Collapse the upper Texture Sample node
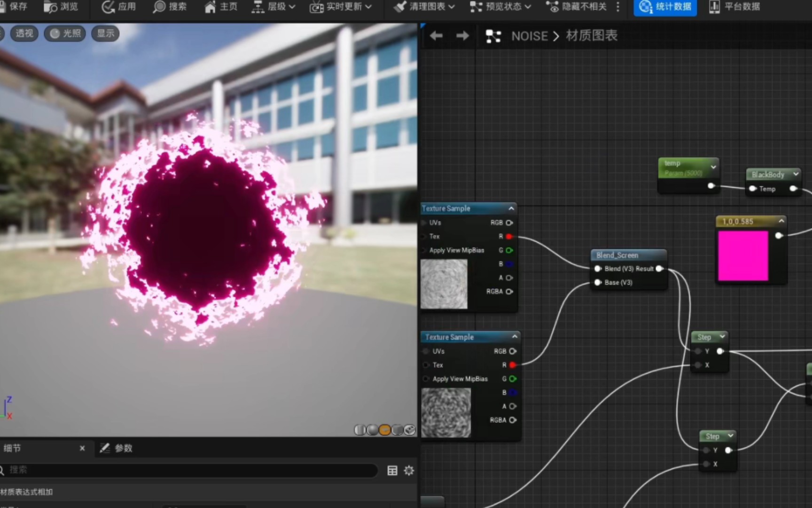This screenshot has width=812, height=508. (511, 208)
